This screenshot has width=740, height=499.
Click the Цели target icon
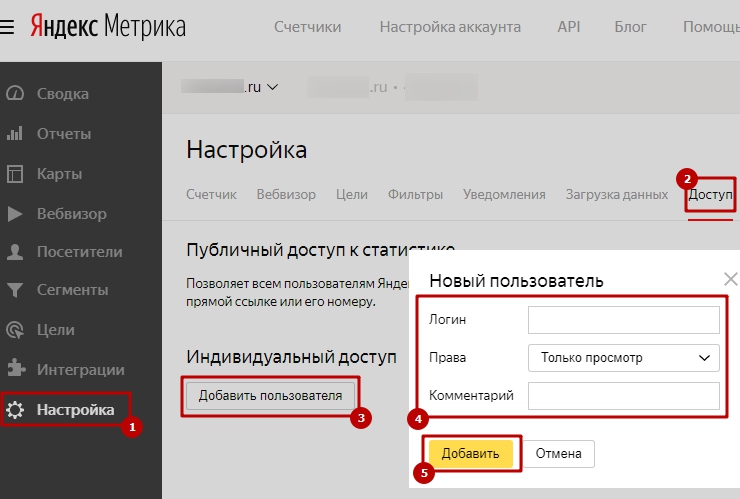tap(15, 330)
